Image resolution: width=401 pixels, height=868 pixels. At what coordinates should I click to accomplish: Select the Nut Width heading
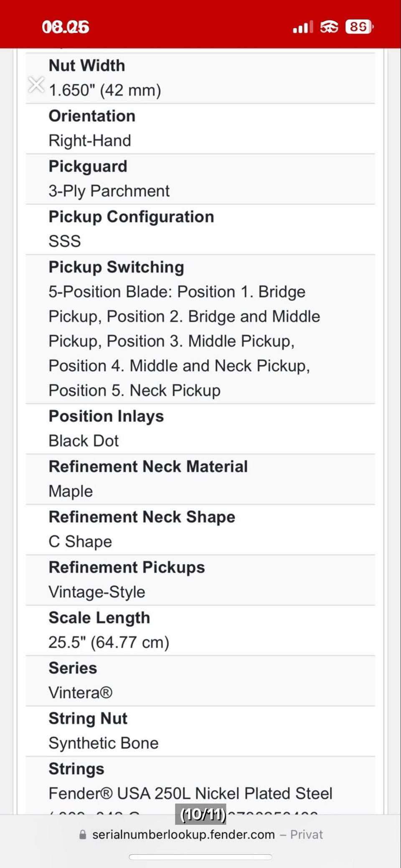[87, 66]
